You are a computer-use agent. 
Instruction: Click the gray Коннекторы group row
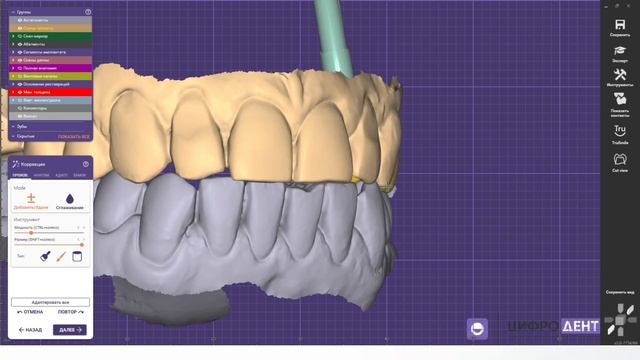tap(51, 108)
